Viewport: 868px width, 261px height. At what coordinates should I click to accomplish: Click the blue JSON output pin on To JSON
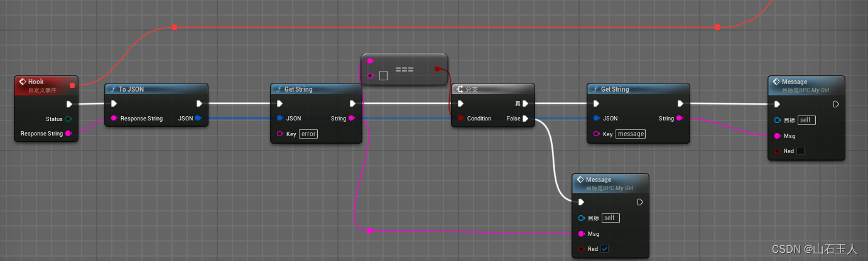[x=198, y=119]
